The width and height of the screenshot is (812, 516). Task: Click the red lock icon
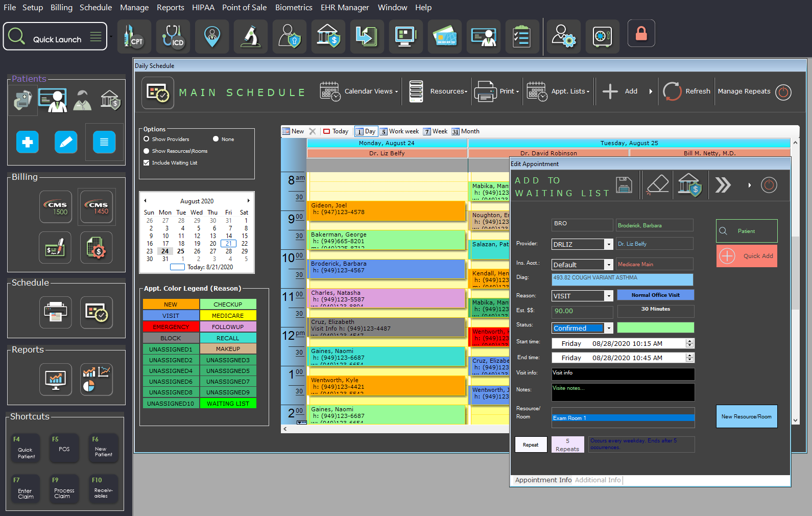coord(641,34)
